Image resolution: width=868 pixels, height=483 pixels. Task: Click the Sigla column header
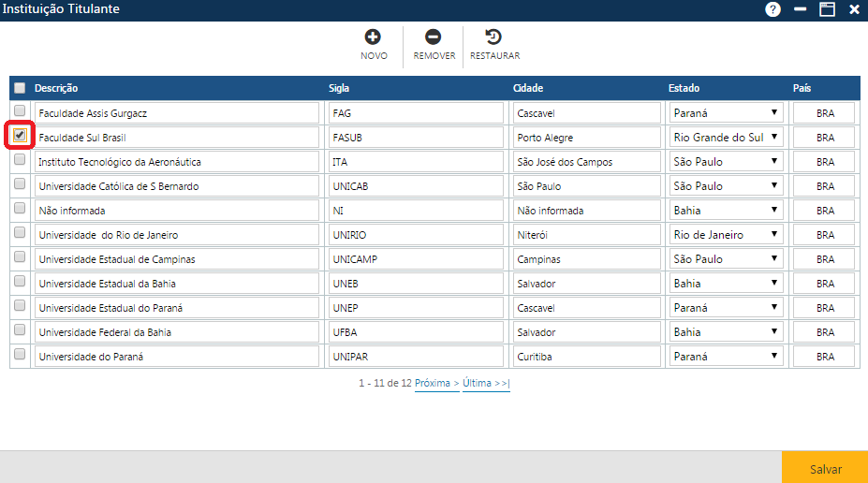pyautogui.click(x=339, y=88)
